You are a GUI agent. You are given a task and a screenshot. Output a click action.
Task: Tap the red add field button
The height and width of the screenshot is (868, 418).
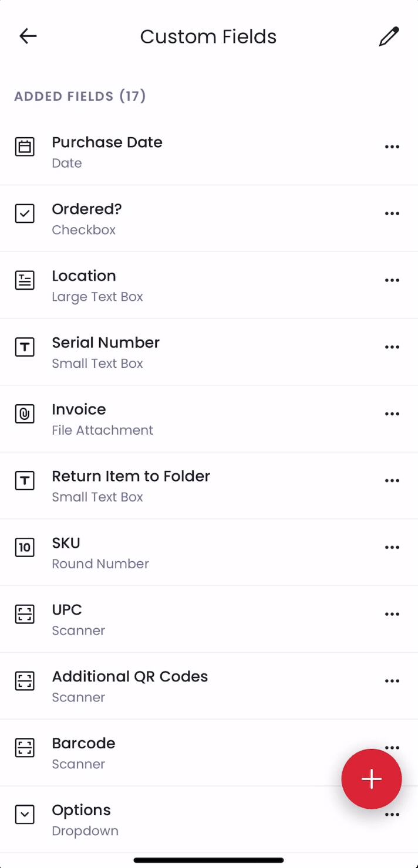click(x=372, y=779)
